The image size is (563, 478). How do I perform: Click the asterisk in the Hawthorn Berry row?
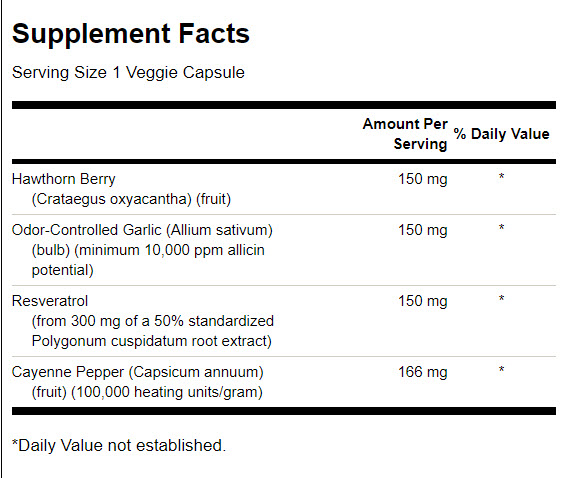(501, 177)
